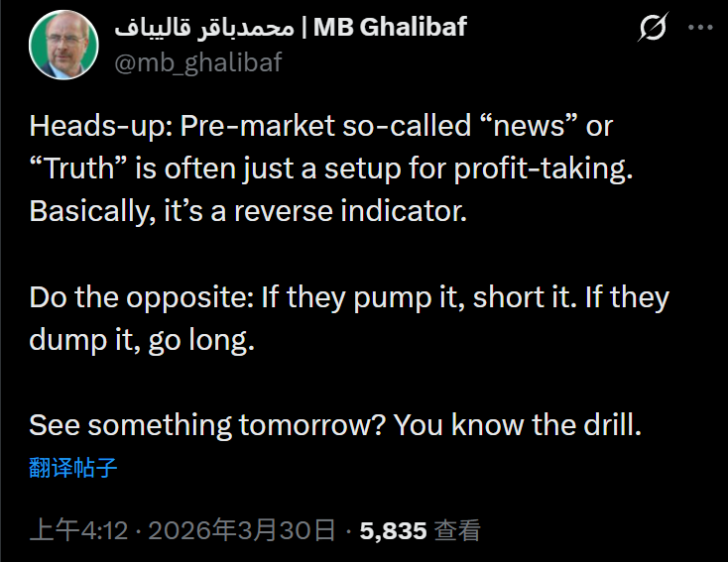Click the quoted word "news" in the post
The width and height of the screenshot is (728, 562).
pyautogui.click(x=535, y=126)
